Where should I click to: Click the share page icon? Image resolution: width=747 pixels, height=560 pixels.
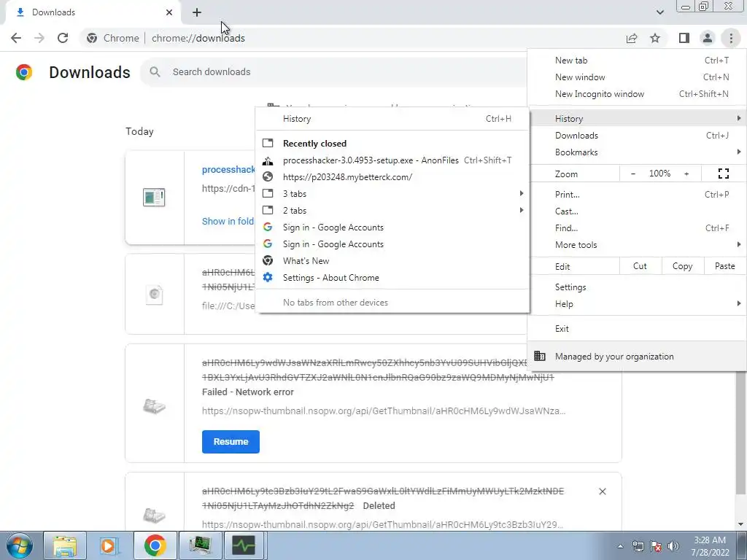[x=632, y=38]
